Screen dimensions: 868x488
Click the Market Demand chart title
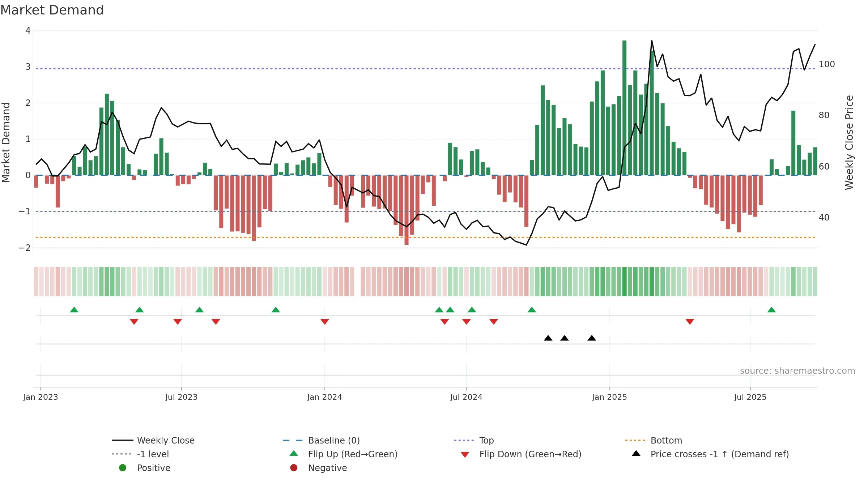pos(52,10)
